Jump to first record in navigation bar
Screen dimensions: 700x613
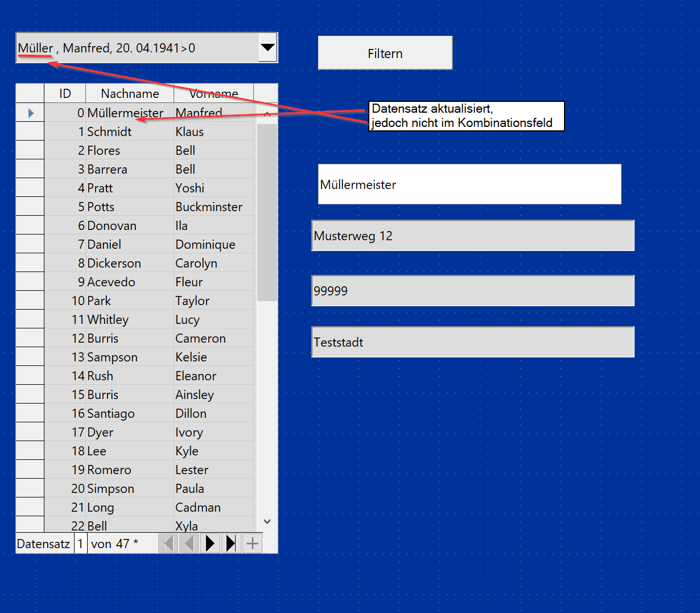168,544
